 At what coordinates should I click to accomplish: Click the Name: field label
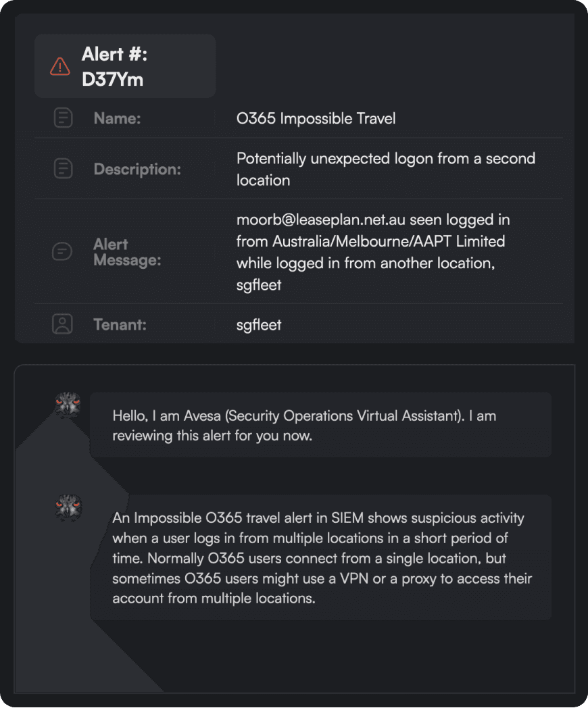tap(117, 119)
